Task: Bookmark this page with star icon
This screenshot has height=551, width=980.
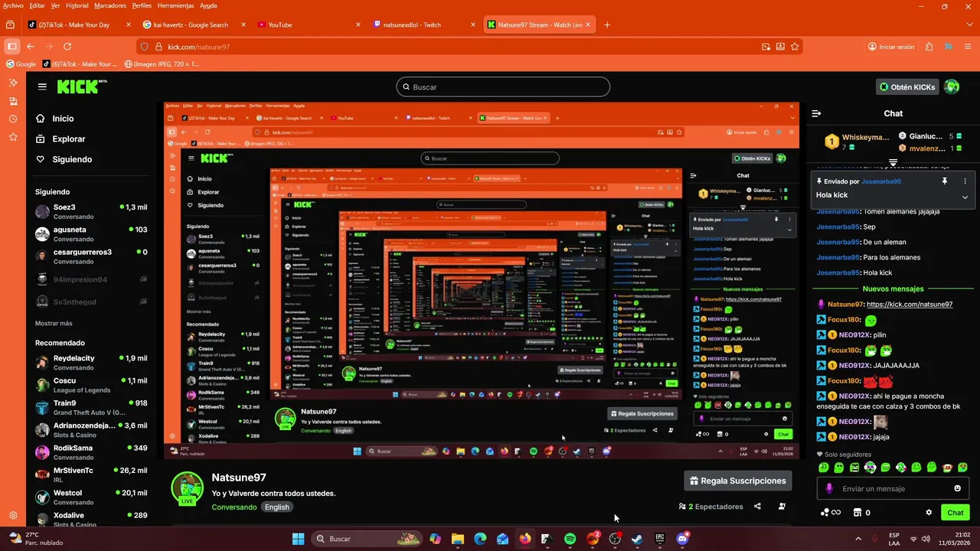Action: 795,47
